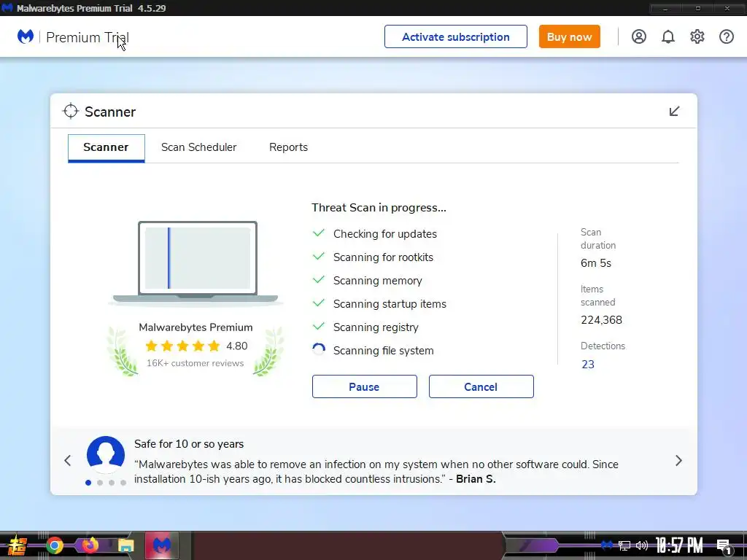Click the Scanner crosshair icon
The height and width of the screenshot is (560, 747).
[x=71, y=111]
